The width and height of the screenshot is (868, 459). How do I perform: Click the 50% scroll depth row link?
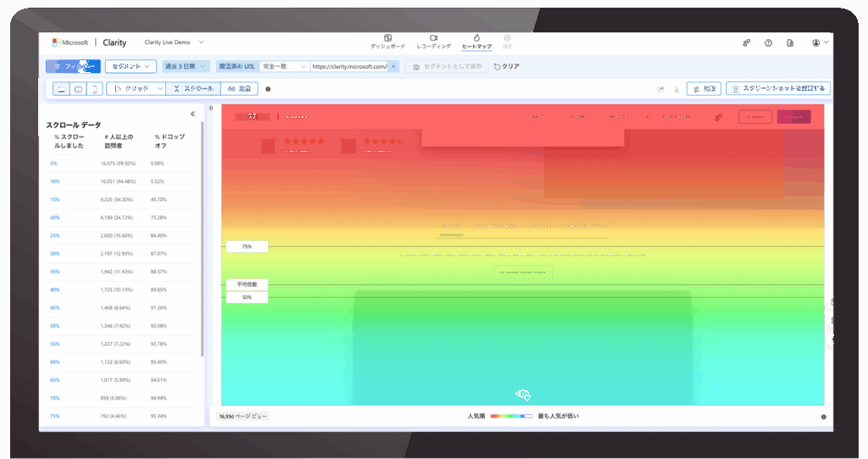pyautogui.click(x=55, y=326)
